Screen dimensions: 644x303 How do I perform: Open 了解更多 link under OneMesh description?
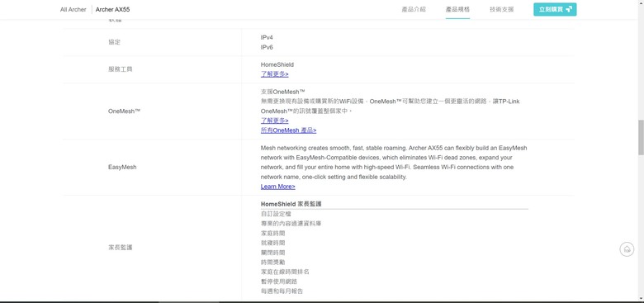274,121
